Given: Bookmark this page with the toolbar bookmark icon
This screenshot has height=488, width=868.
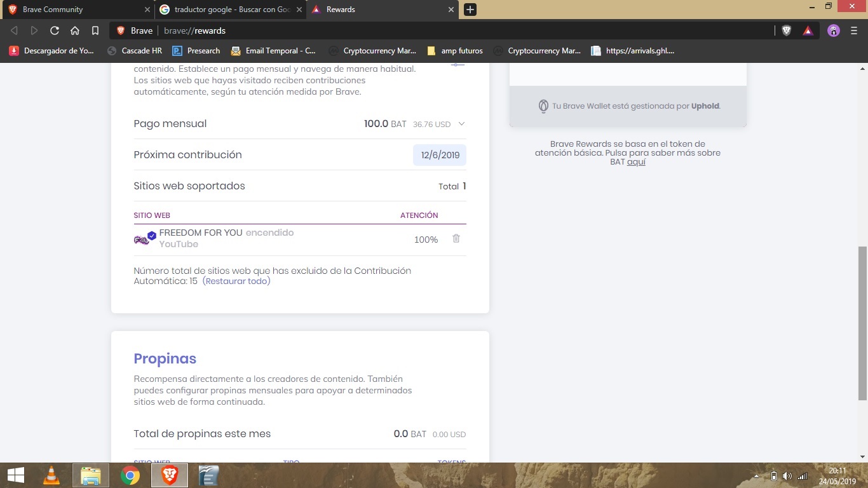Looking at the screenshot, I should click(95, 30).
